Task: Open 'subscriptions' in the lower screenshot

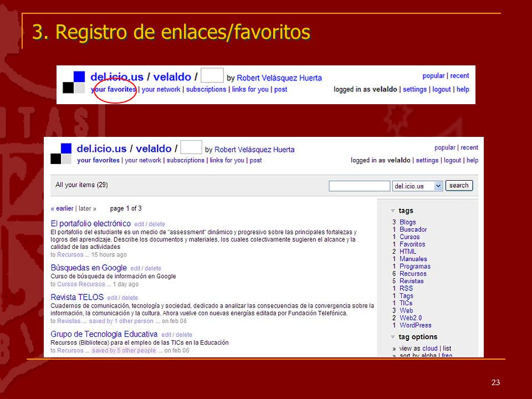Action: pos(185,160)
